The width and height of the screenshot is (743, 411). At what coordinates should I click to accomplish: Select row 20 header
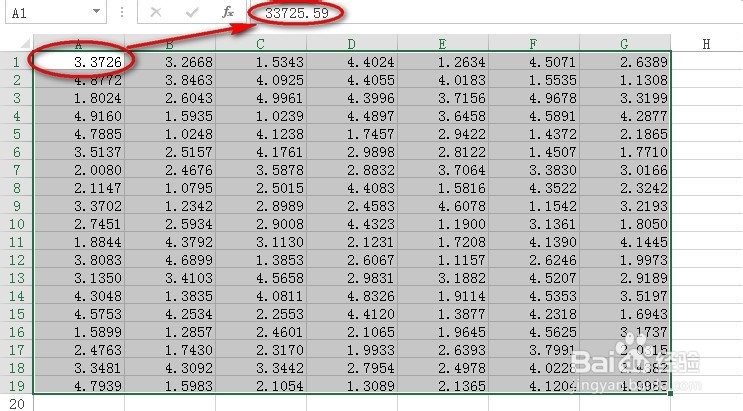pyautogui.click(x=17, y=404)
